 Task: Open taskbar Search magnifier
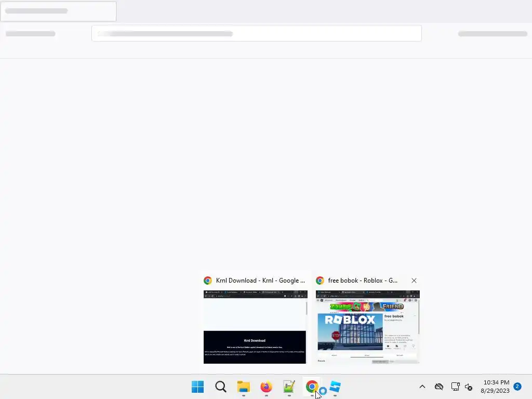[x=220, y=387]
